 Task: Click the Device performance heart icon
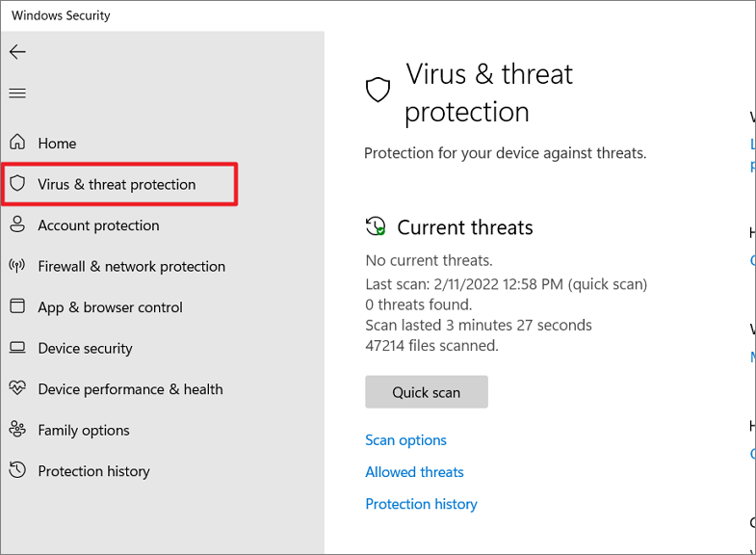tap(17, 387)
